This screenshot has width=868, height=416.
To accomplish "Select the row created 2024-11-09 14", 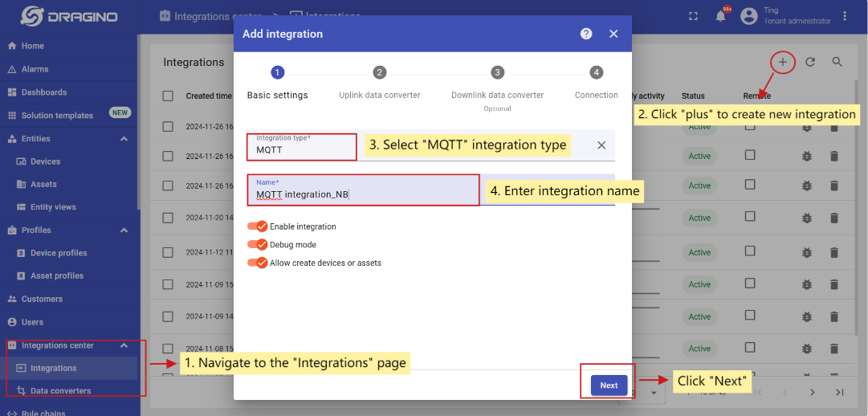I will tap(168, 317).
